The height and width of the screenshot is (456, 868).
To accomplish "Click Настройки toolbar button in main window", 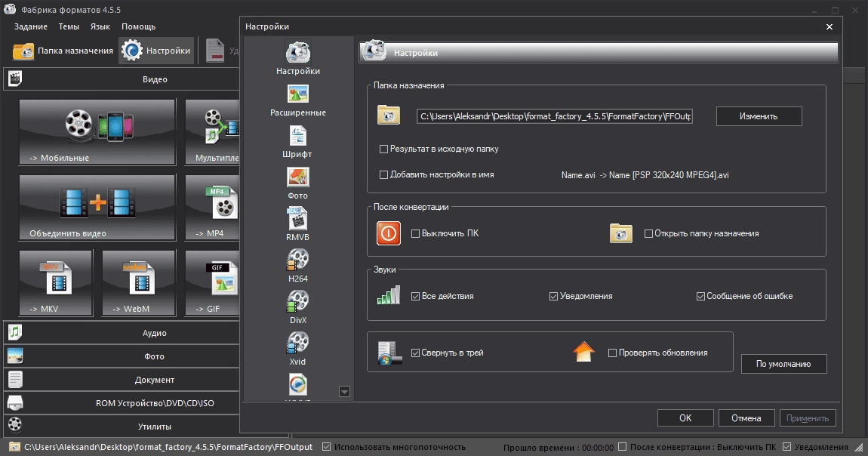I will pyautogui.click(x=157, y=51).
